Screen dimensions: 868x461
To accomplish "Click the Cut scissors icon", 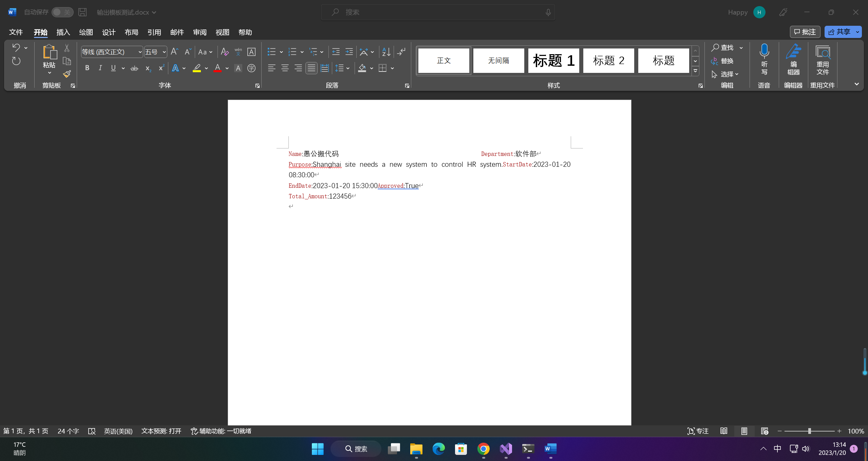I will 67,48.
